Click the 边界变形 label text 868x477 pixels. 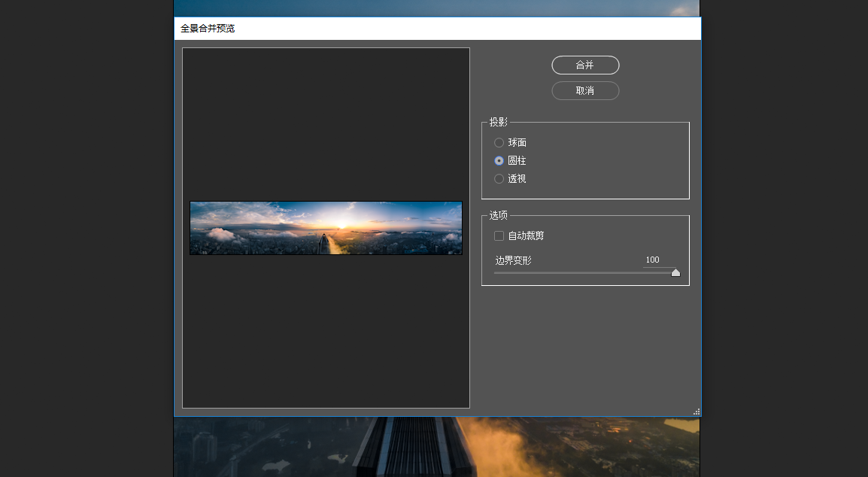click(x=513, y=260)
